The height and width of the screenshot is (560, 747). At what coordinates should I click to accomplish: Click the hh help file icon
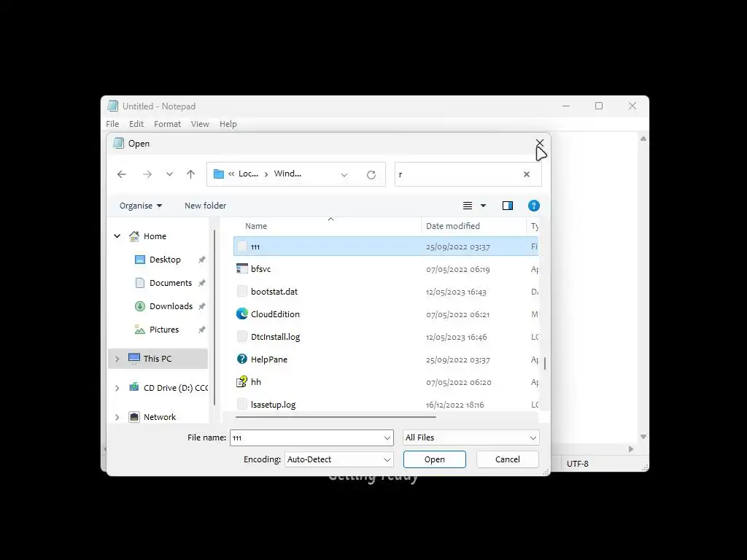point(242,381)
